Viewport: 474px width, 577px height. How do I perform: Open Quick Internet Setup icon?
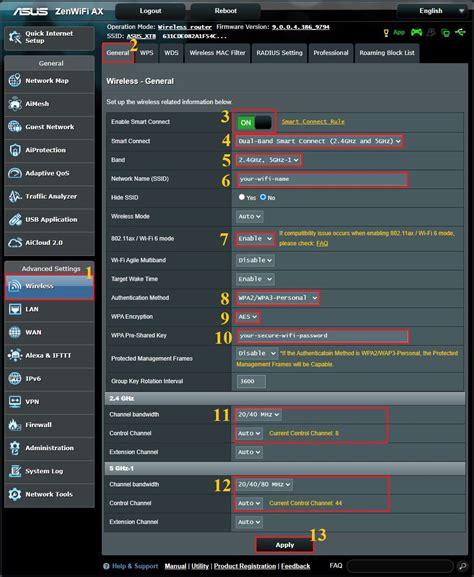[15, 37]
